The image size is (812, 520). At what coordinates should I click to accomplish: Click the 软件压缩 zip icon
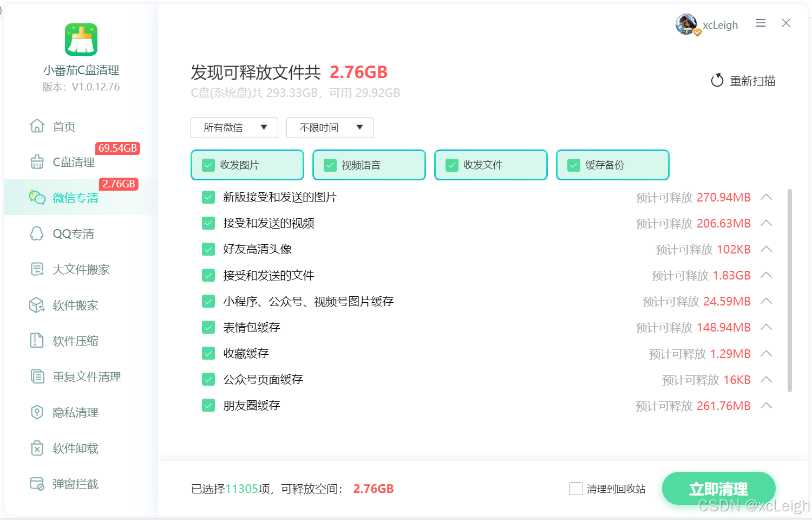coord(37,341)
